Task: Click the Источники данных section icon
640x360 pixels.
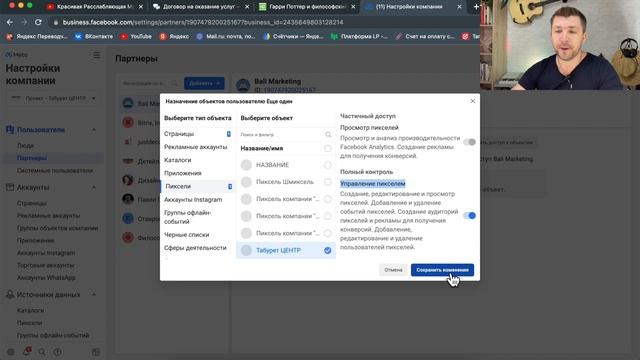Action: (x=10, y=294)
